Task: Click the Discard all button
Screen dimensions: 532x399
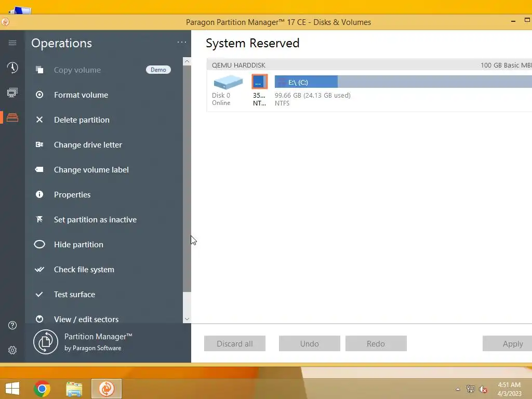Action: (x=235, y=344)
